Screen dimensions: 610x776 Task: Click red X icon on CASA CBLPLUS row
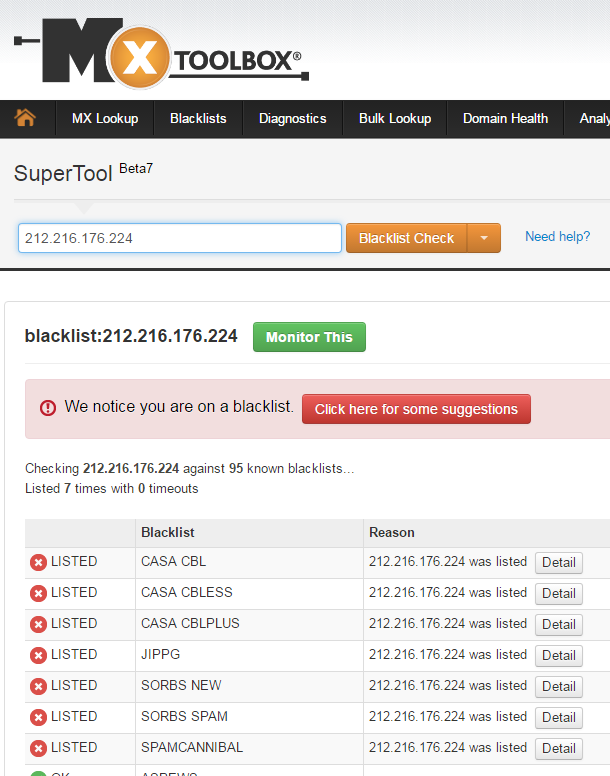point(38,625)
